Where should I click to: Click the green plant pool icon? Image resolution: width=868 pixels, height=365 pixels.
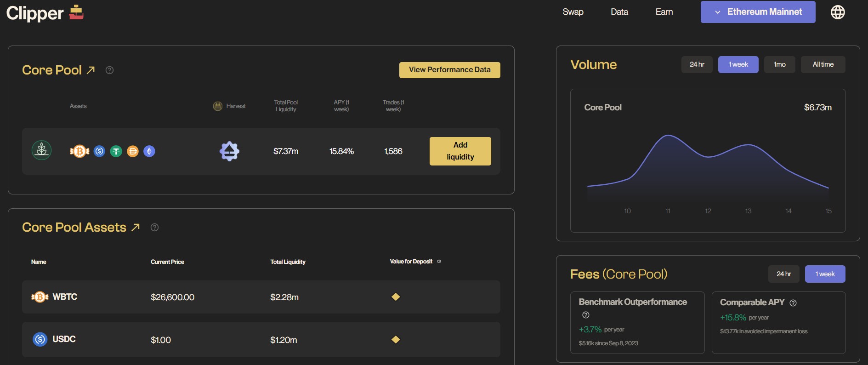(41, 150)
